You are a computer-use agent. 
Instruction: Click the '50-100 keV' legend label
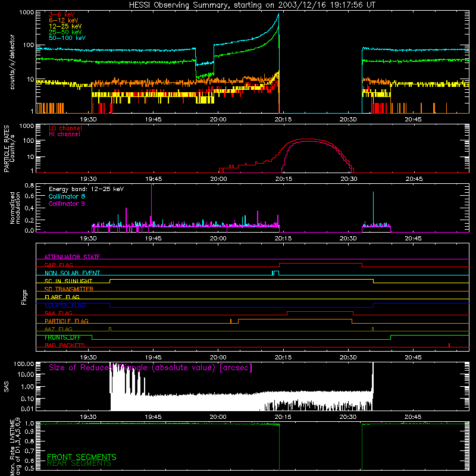(67, 38)
